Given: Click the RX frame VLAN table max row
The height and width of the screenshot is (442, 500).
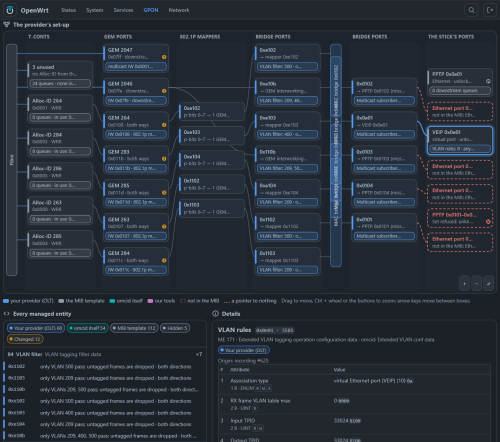Looking at the screenshot, I should 354,404.
